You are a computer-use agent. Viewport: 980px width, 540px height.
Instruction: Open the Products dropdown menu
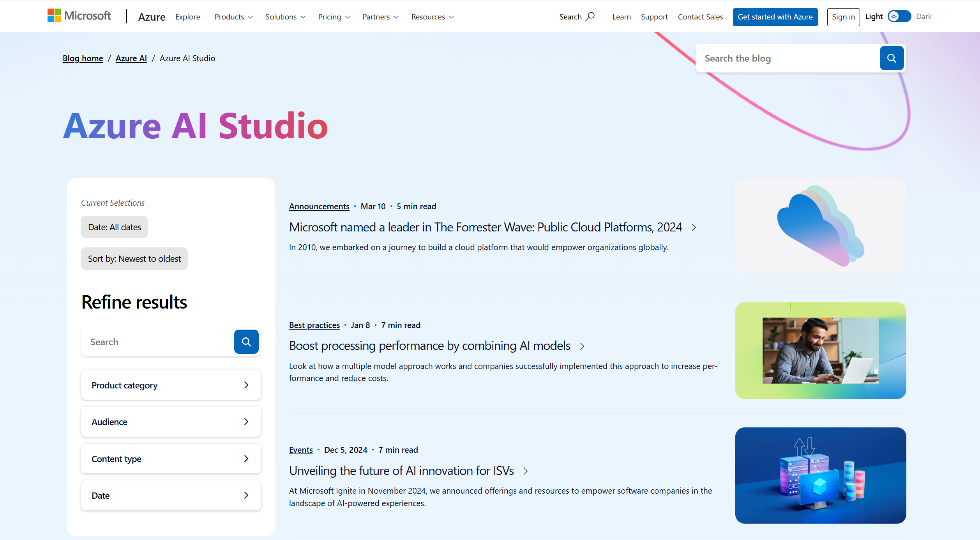coord(234,17)
